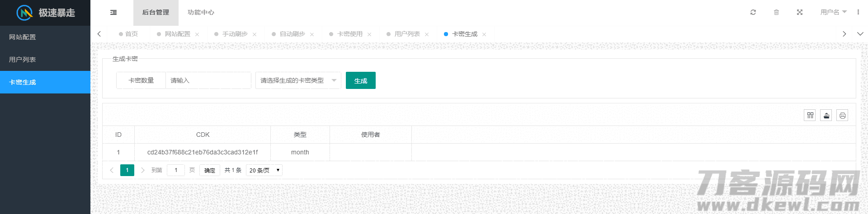Close the 自动刷步 tab
Viewport: 868px width, 214px height.
(312, 34)
